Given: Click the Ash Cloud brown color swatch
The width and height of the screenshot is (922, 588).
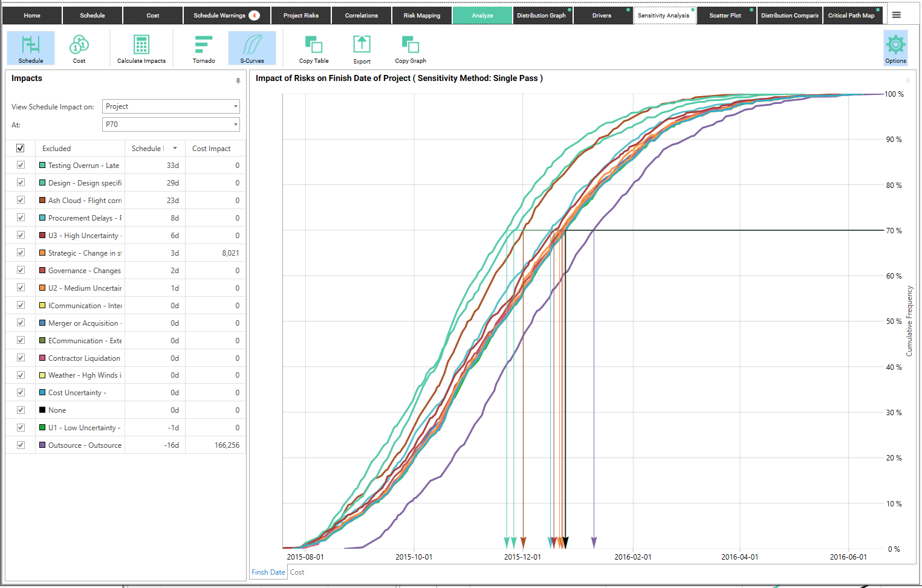Looking at the screenshot, I should (42, 200).
